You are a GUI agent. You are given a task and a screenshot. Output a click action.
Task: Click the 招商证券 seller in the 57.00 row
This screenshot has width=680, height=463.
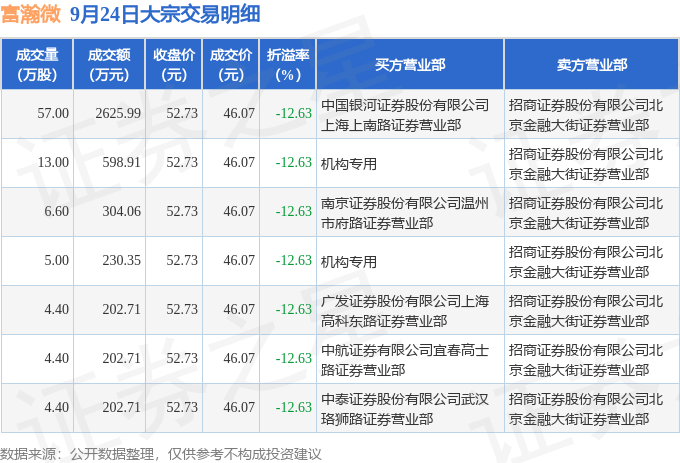[586, 115]
